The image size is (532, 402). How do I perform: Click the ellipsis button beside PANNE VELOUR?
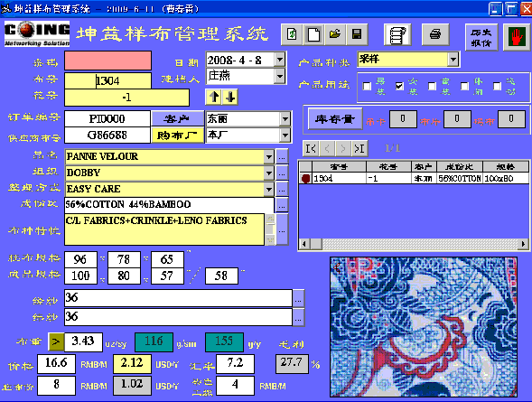(x=282, y=156)
